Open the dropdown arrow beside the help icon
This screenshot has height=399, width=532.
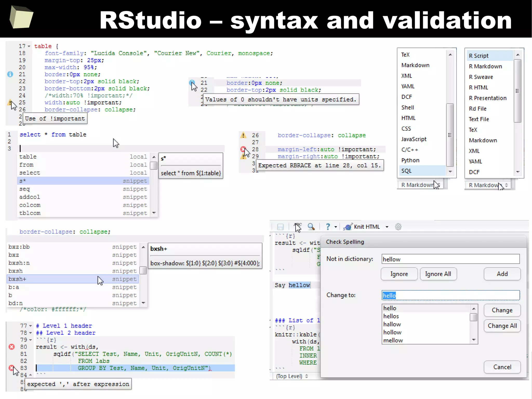click(x=336, y=227)
